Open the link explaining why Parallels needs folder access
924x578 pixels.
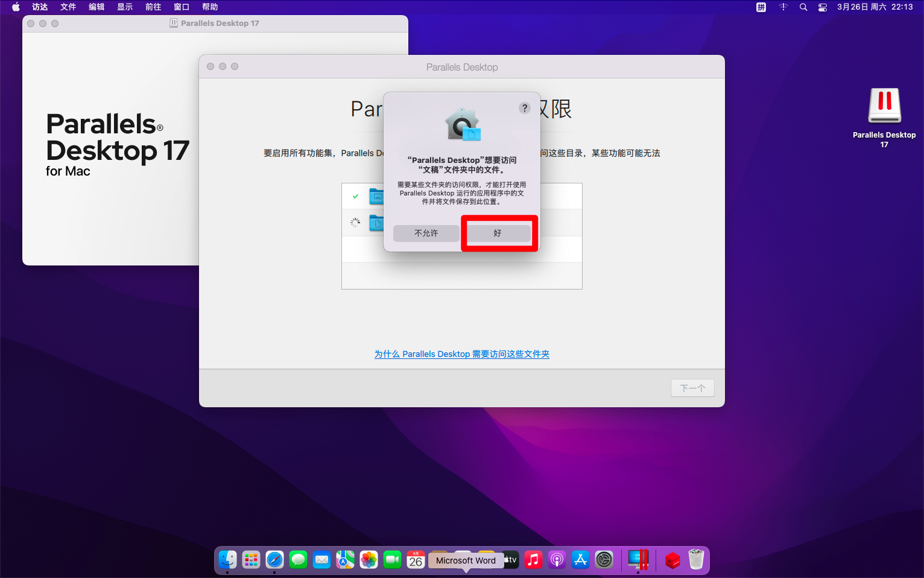coord(461,354)
